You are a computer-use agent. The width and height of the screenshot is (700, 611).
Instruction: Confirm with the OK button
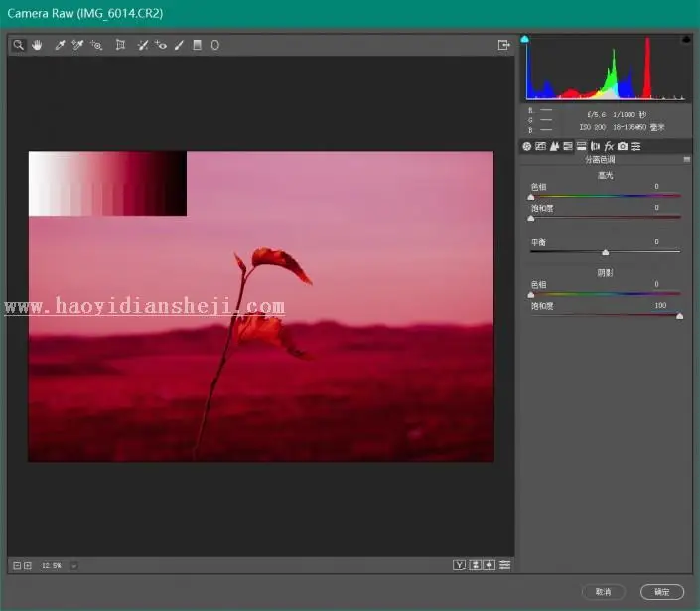tap(662, 592)
